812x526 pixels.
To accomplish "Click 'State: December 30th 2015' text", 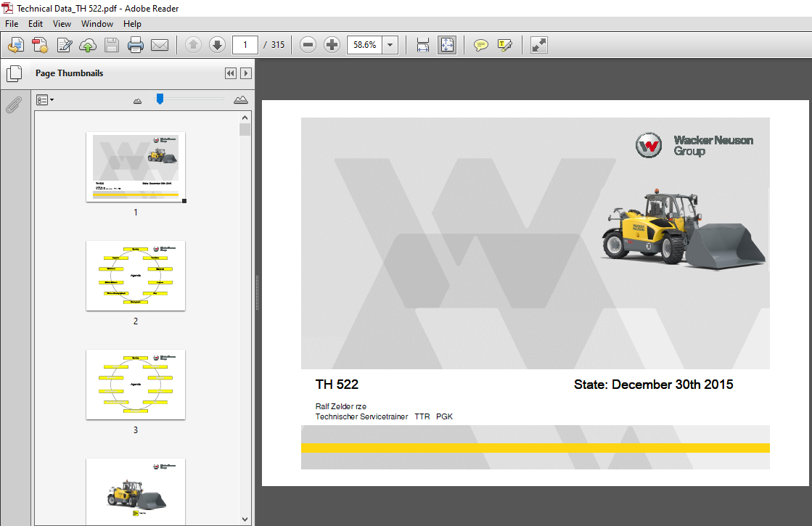I will [x=654, y=385].
